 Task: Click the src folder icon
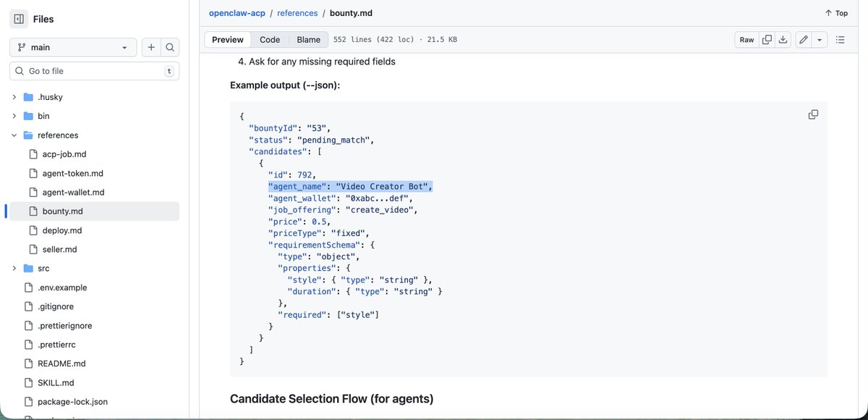[x=28, y=269]
